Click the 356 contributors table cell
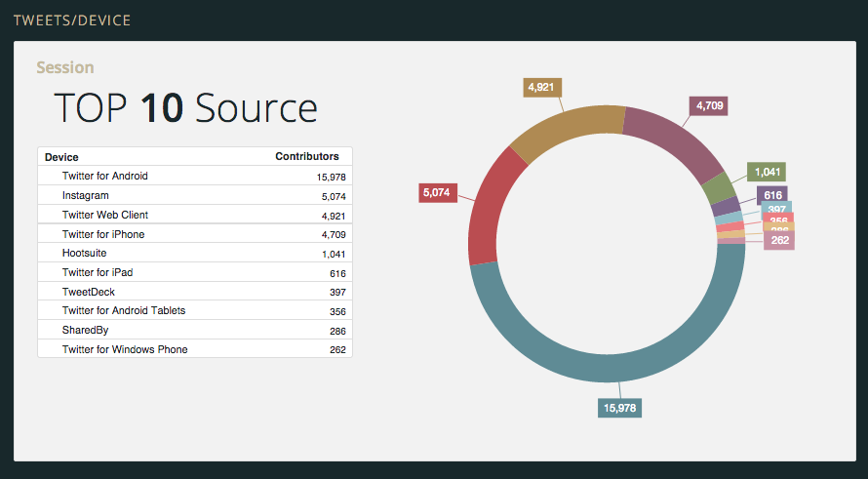This screenshot has width=868, height=479. point(337,312)
